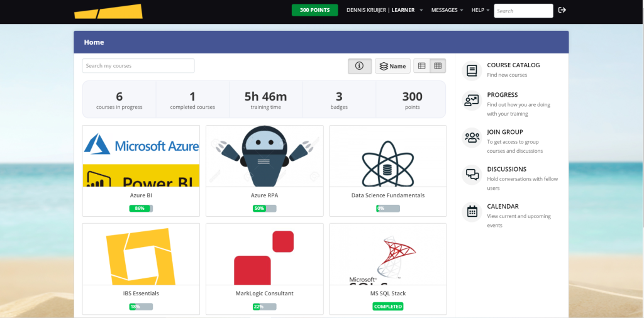
Task: Open the Azure BI course title
Action: [x=141, y=195]
